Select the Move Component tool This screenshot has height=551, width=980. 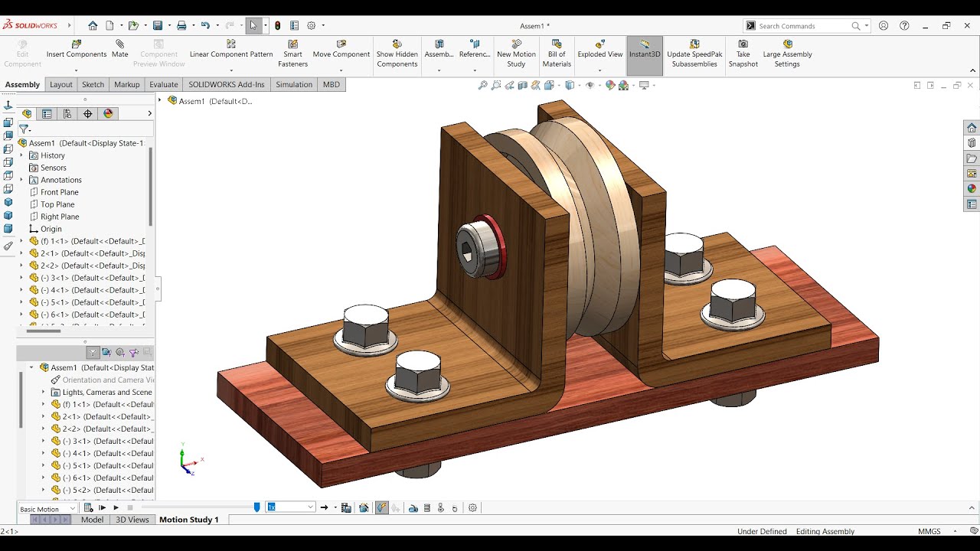coord(341,49)
